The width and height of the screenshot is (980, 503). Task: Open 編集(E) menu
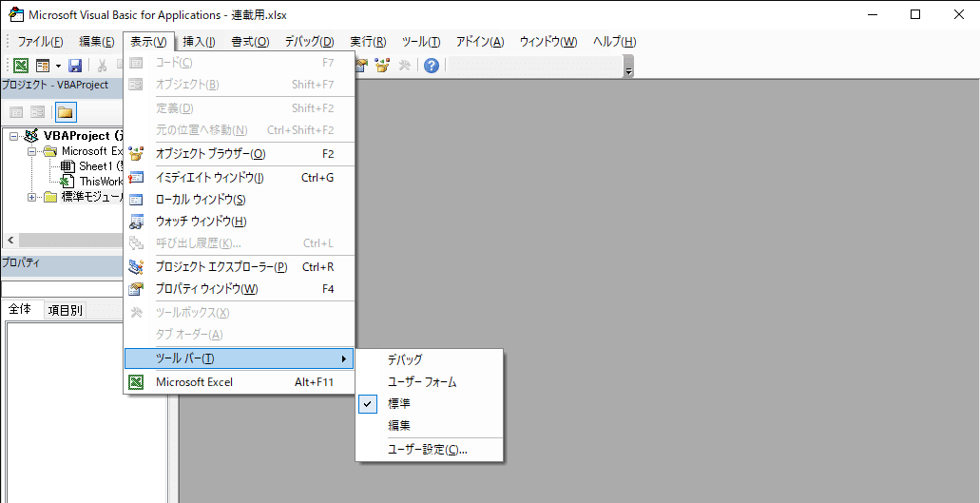pos(97,42)
